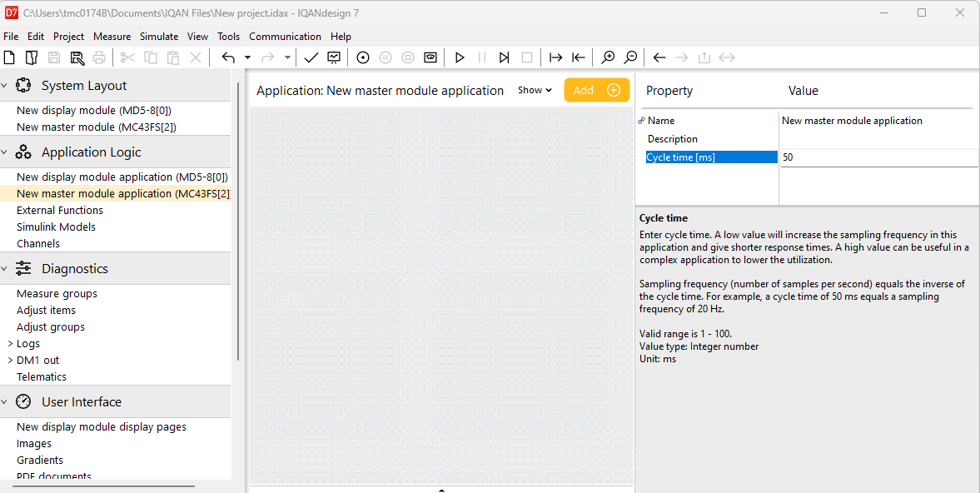Viewport: 980px width, 493px height.
Task: Collapse the User Interface section
Action: point(4,401)
